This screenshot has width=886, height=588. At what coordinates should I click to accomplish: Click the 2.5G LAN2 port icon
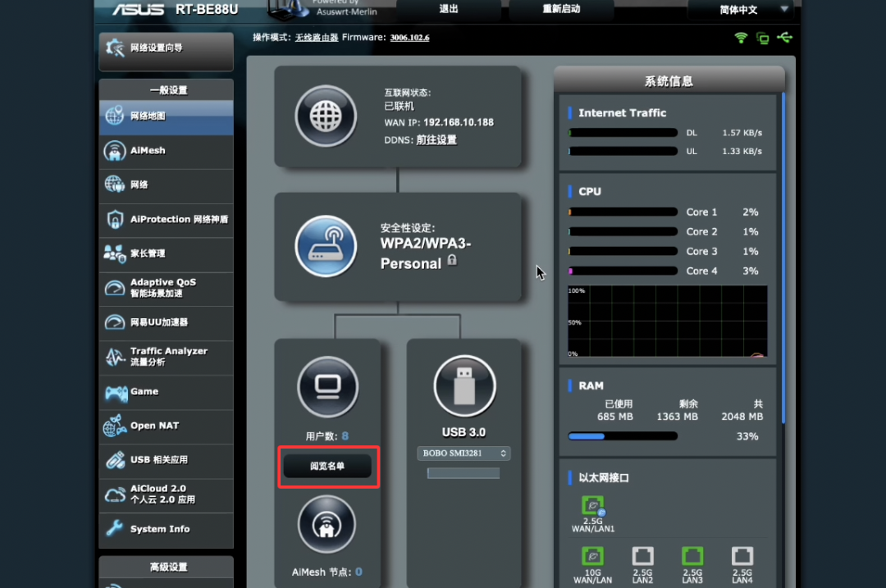pos(642,557)
